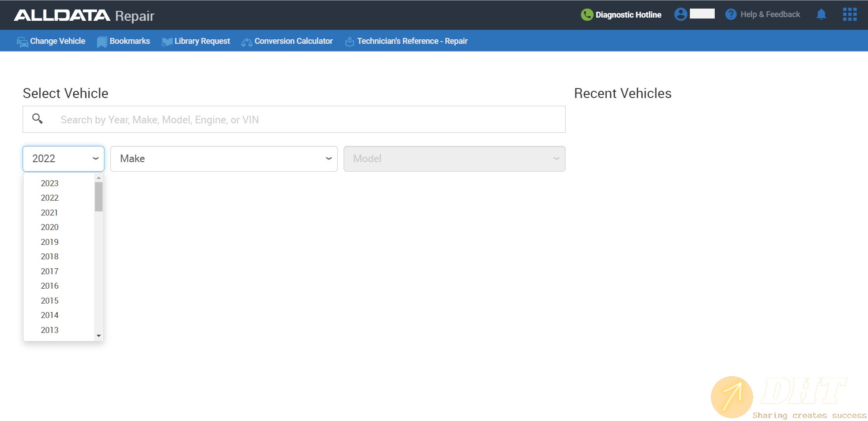Click the green Diagnostic Hotline phone icon
This screenshot has width=868, height=421.
(587, 14)
